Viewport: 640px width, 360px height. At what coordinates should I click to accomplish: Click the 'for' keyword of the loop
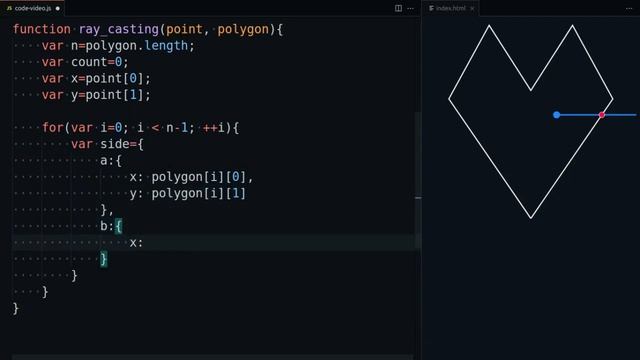[x=53, y=128]
